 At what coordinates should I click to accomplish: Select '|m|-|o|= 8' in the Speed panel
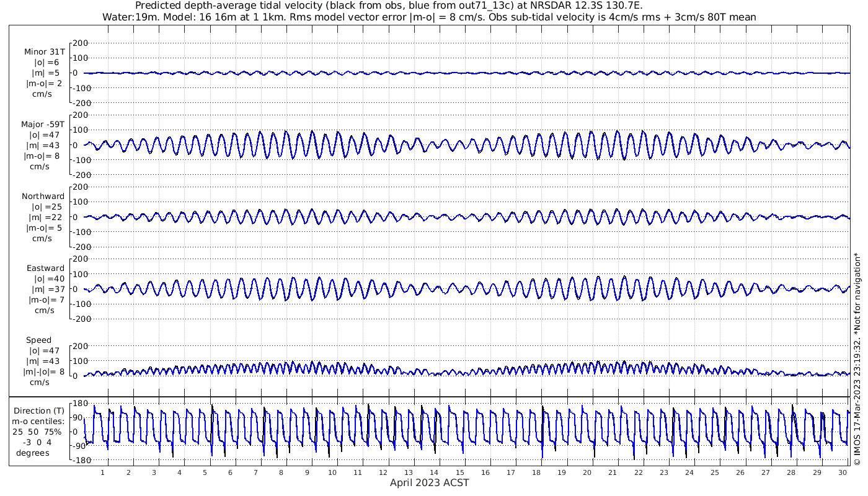pyautogui.click(x=43, y=372)
